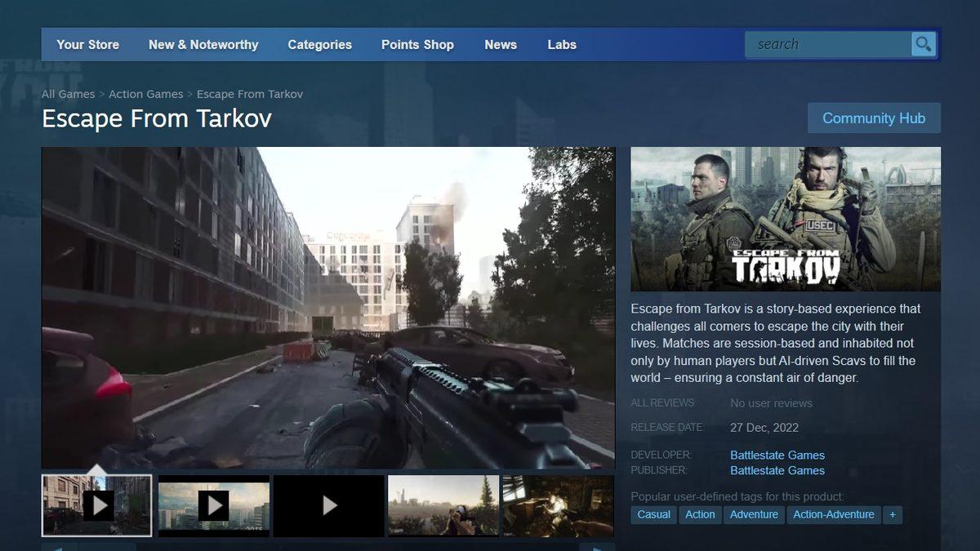This screenshot has width=980, height=551.
Task: View Battlestate Games developer page
Action: [x=777, y=455]
